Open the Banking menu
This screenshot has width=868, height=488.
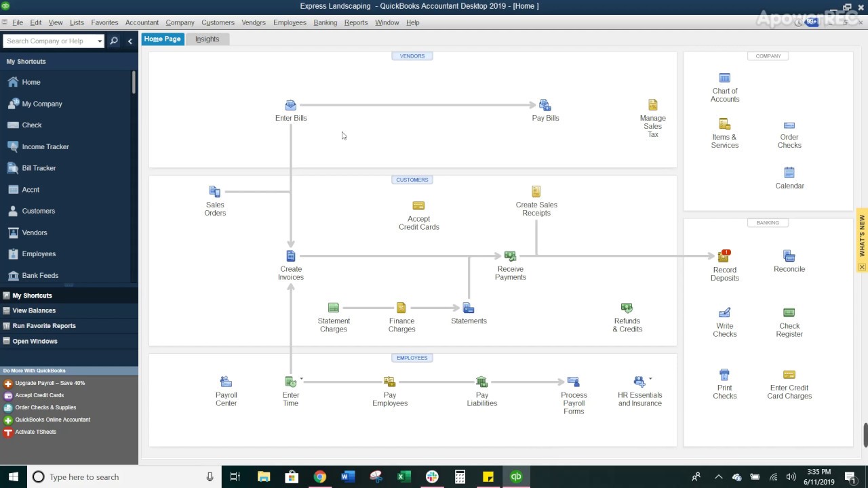[325, 22]
